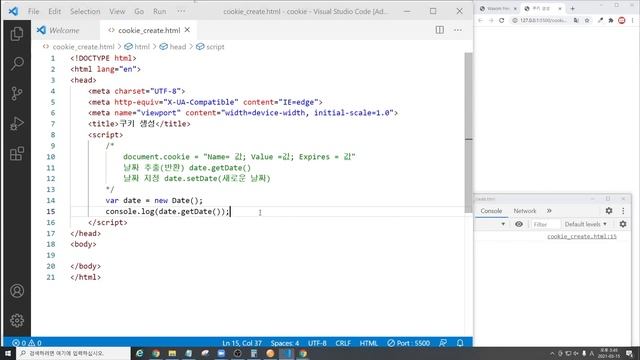Open Chrome's three-dot menu
Image resolution: width=640 pixels, height=360 pixels.
click(x=633, y=20)
